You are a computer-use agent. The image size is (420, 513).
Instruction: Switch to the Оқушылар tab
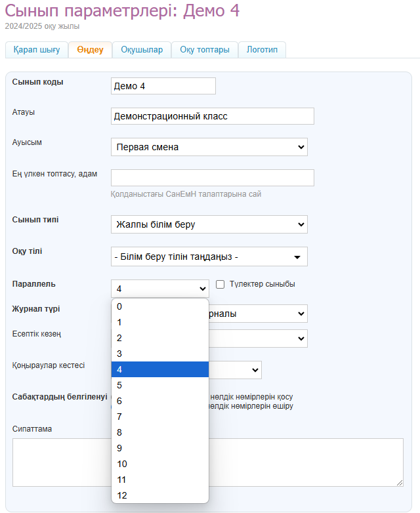click(x=142, y=51)
